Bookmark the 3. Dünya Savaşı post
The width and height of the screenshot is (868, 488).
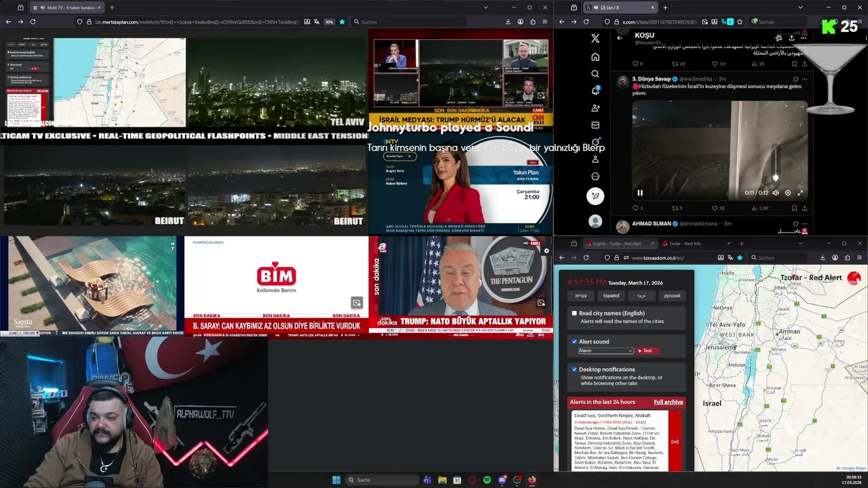click(795, 208)
